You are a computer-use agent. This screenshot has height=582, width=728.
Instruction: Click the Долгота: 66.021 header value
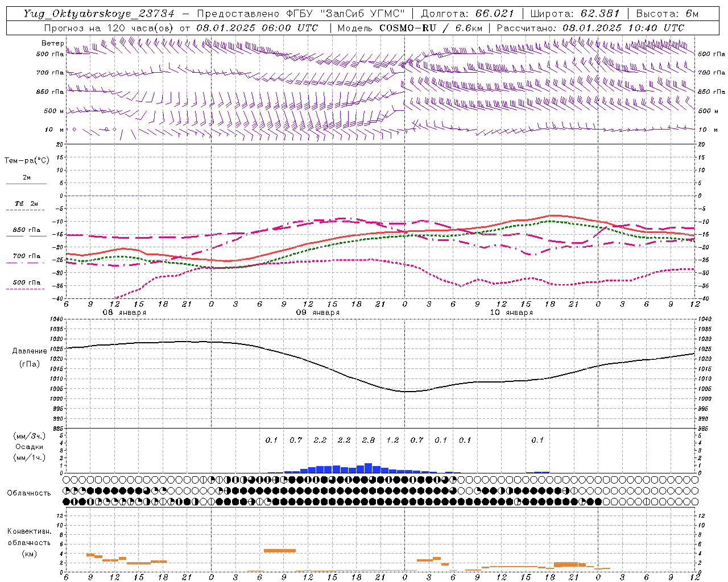(x=468, y=14)
